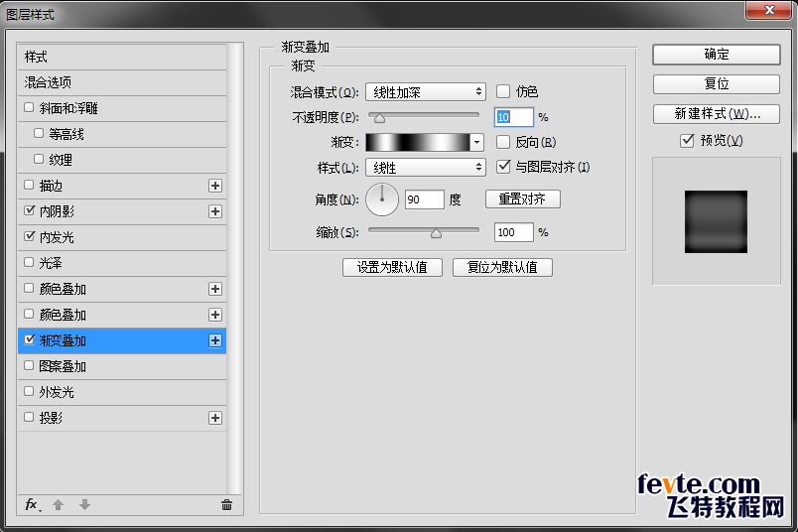Viewport: 798px width, 532px height.
Task: Click the move effect up arrow
Action: tap(59, 504)
